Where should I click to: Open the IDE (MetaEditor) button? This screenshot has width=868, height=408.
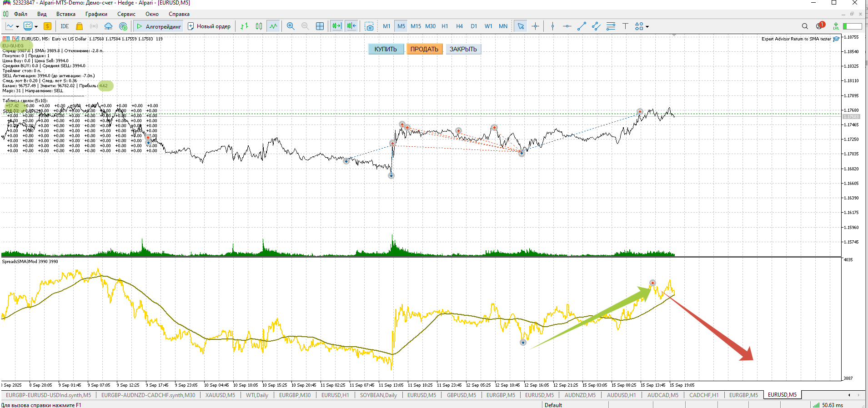coord(65,26)
